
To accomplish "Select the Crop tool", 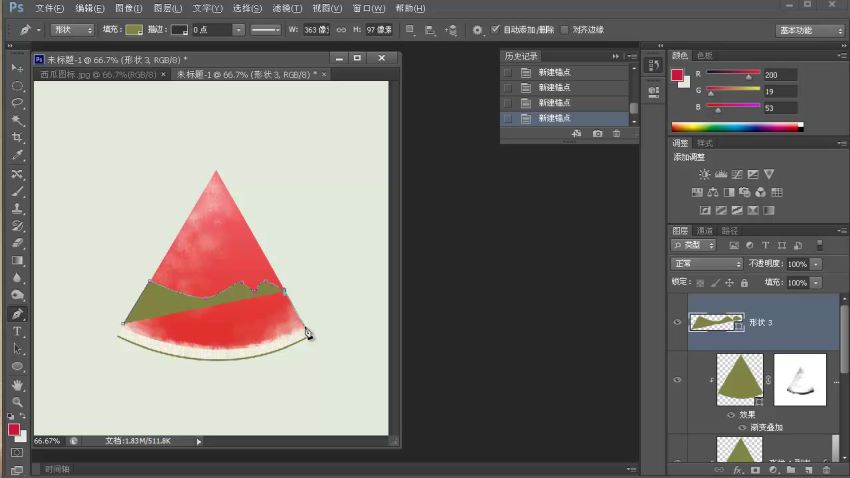I will [17, 138].
